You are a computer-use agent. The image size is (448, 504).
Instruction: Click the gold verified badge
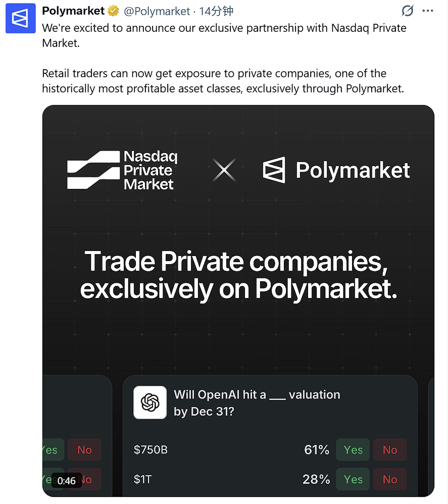113,11
